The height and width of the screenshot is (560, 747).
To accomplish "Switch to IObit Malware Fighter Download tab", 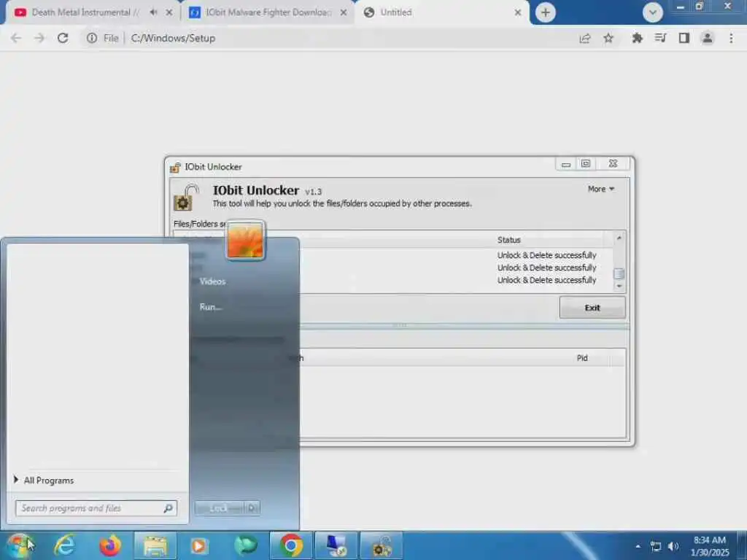I will (269, 12).
